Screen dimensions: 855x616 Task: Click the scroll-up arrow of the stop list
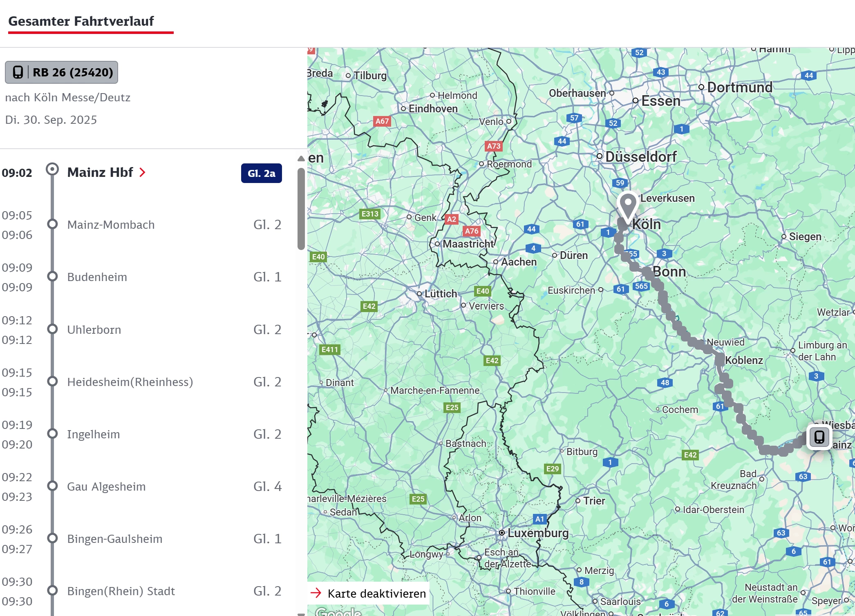click(x=301, y=158)
